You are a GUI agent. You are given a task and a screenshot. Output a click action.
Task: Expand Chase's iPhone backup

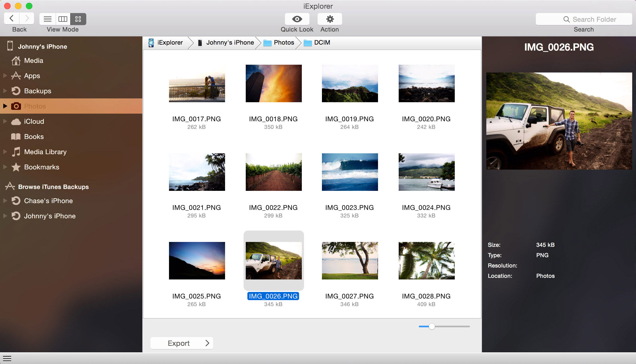coord(5,201)
